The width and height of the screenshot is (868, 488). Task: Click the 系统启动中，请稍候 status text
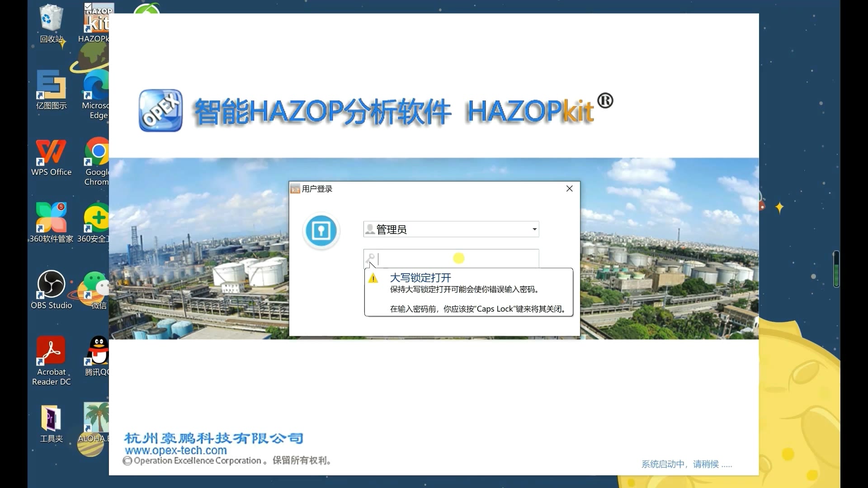tap(687, 464)
